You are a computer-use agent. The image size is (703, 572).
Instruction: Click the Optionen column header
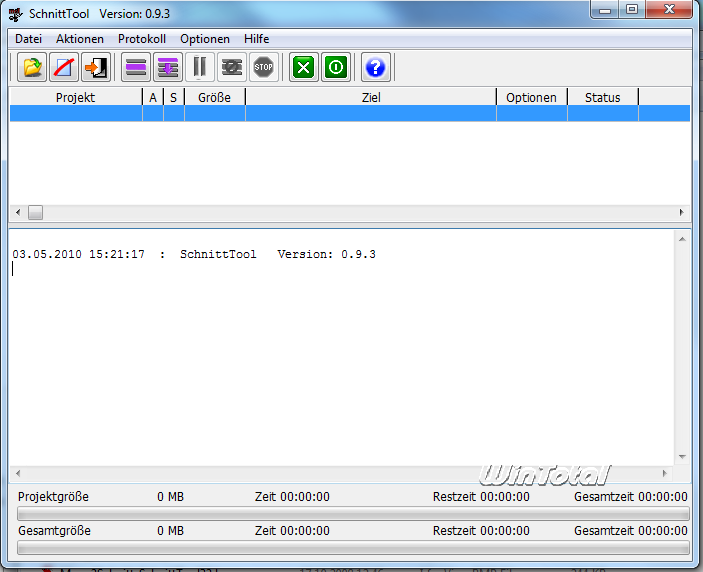click(x=531, y=97)
